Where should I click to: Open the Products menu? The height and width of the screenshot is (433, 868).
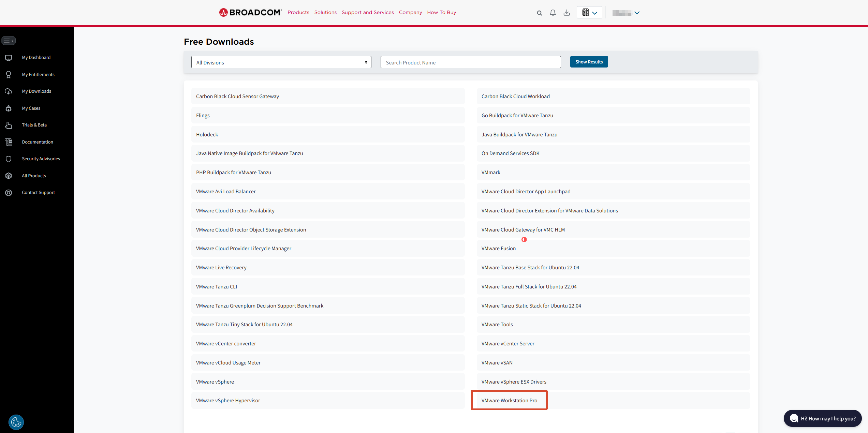click(298, 12)
